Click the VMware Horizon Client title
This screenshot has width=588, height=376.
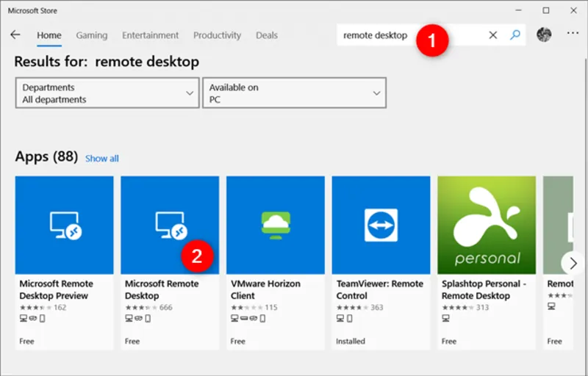coord(265,289)
